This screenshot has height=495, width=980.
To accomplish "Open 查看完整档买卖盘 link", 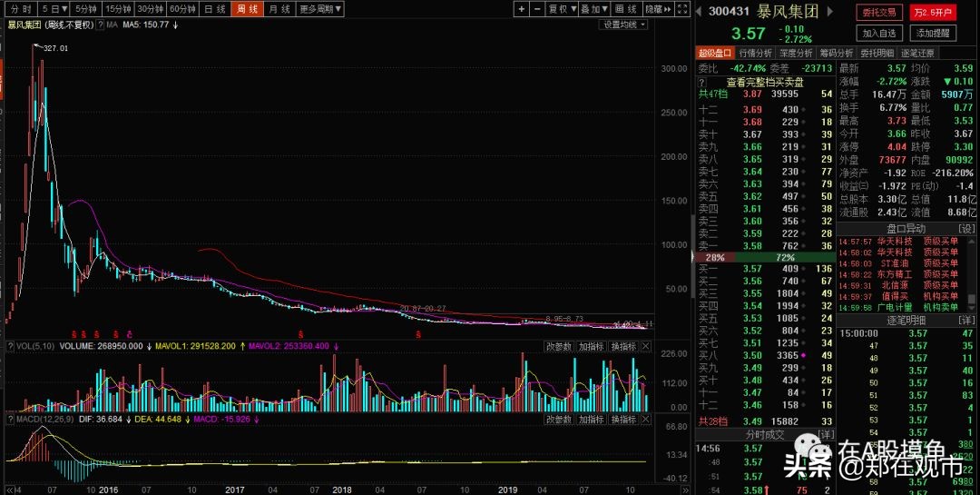I will coord(764,82).
